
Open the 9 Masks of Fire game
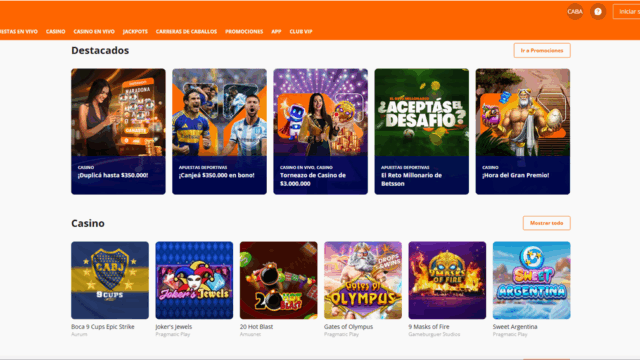(x=447, y=280)
